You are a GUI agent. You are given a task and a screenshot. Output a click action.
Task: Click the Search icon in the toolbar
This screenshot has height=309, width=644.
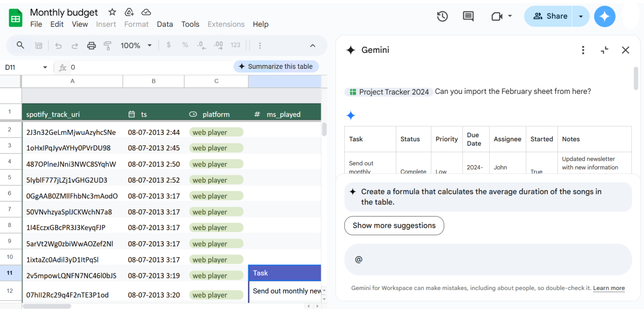point(20,45)
